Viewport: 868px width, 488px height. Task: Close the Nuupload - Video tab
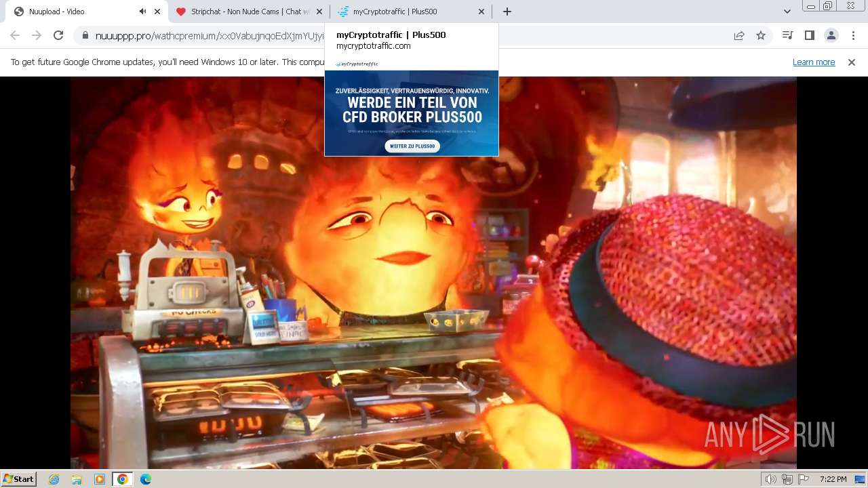[x=157, y=12]
